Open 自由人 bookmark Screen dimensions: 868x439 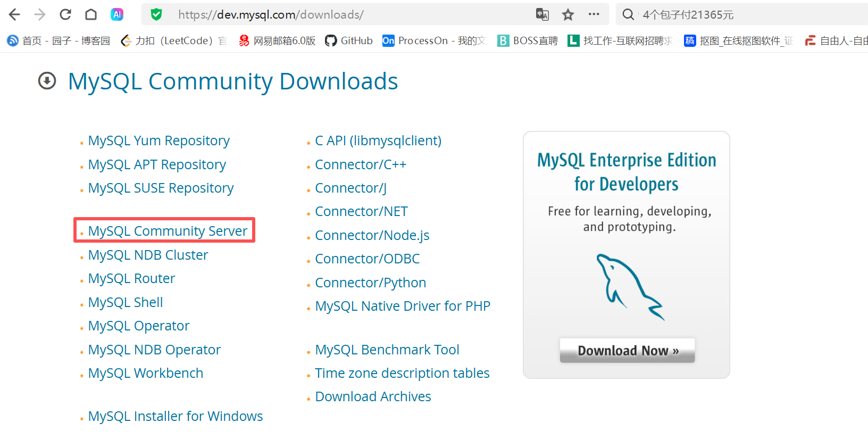click(836, 40)
